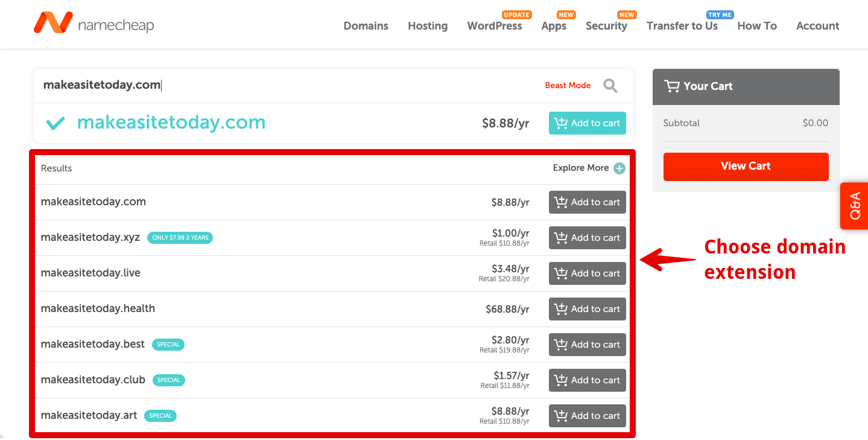Add makeasitetoday.live to cart
Viewport: 868px width, 440px height.
point(588,273)
